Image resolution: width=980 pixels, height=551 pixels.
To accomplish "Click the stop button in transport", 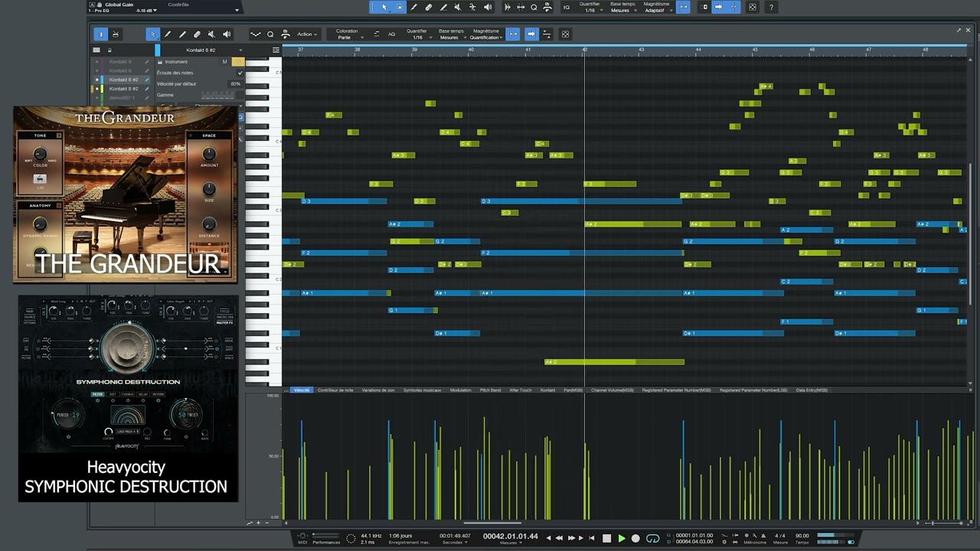I will click(x=606, y=538).
